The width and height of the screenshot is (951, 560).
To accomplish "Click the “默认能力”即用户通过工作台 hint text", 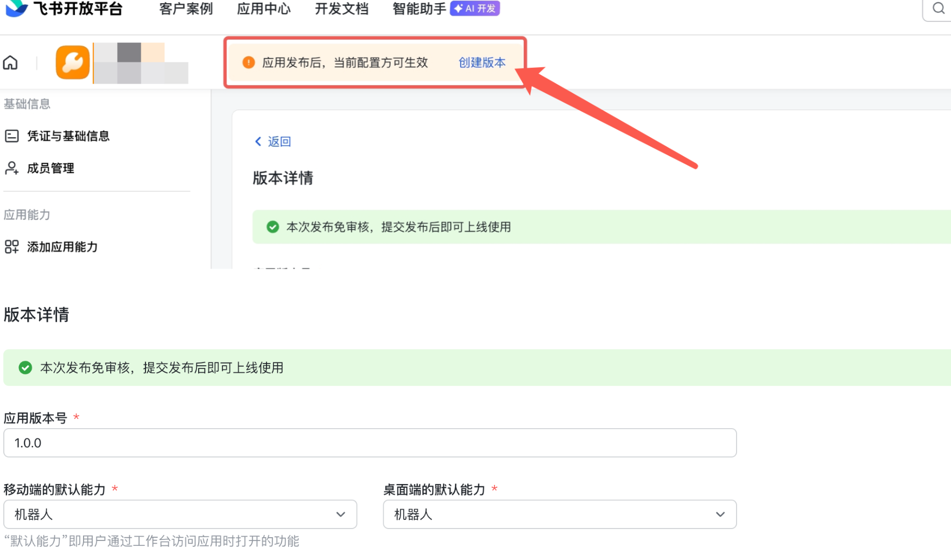I will point(151,541).
